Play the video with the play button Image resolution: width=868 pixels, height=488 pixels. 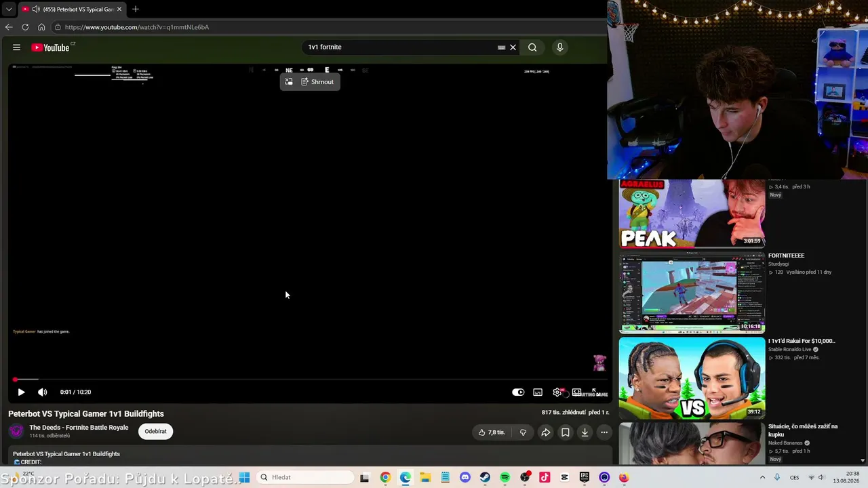coord(21,392)
